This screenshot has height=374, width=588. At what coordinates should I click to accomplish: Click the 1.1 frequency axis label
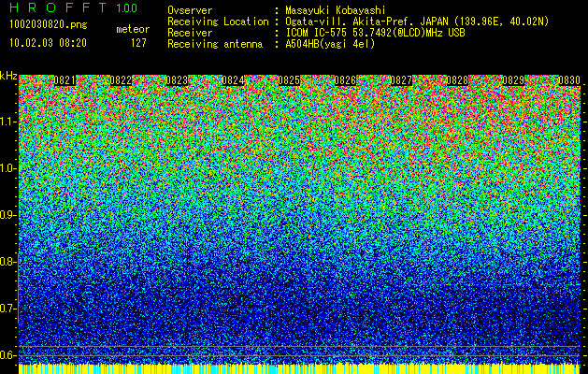[x=8, y=122]
